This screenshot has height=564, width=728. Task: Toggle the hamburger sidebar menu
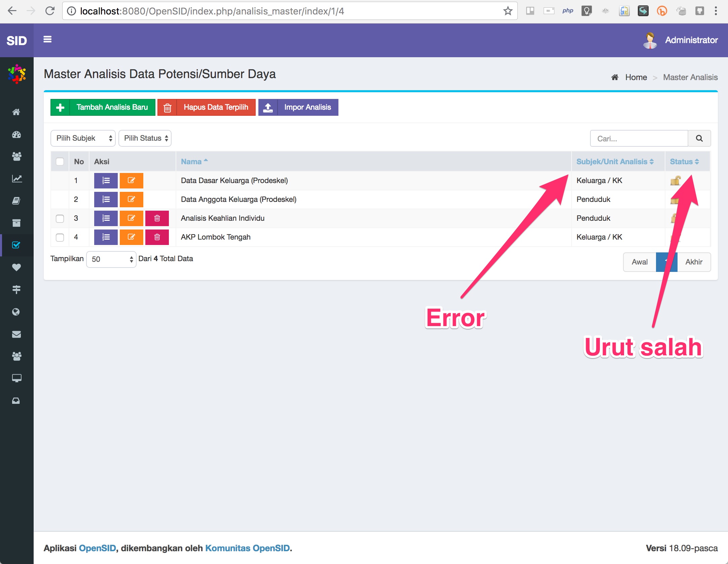[x=47, y=39]
